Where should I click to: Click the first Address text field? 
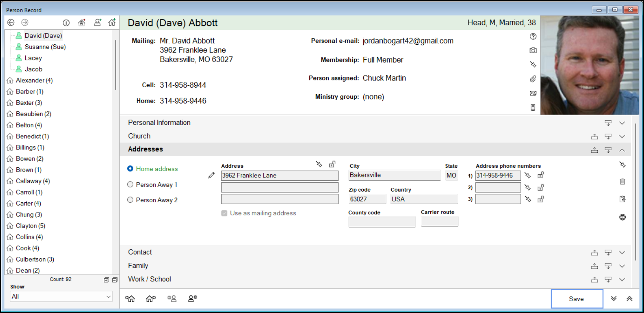click(x=280, y=176)
